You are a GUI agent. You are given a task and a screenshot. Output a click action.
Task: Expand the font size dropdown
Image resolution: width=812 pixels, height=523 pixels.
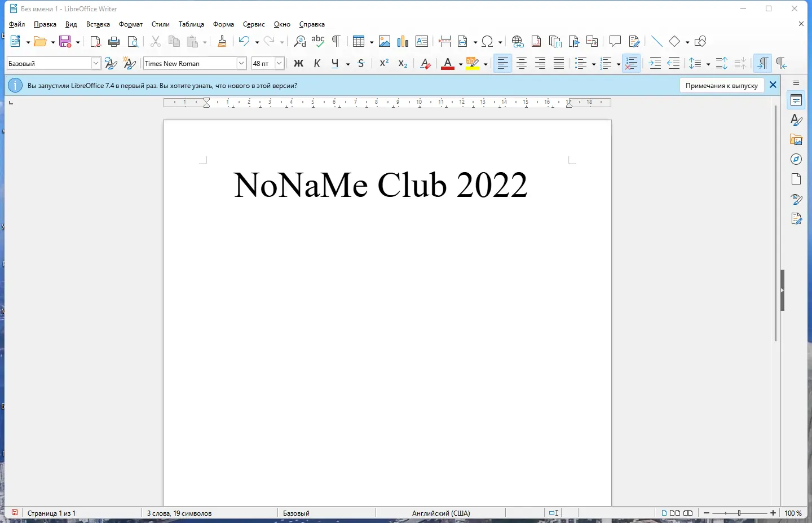tap(280, 63)
